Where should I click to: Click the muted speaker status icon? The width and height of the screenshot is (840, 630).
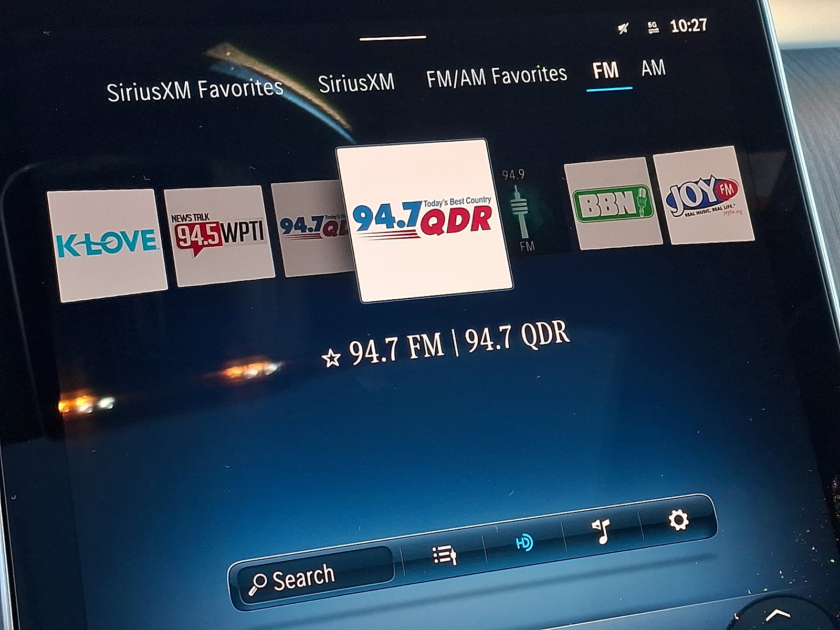click(x=623, y=28)
